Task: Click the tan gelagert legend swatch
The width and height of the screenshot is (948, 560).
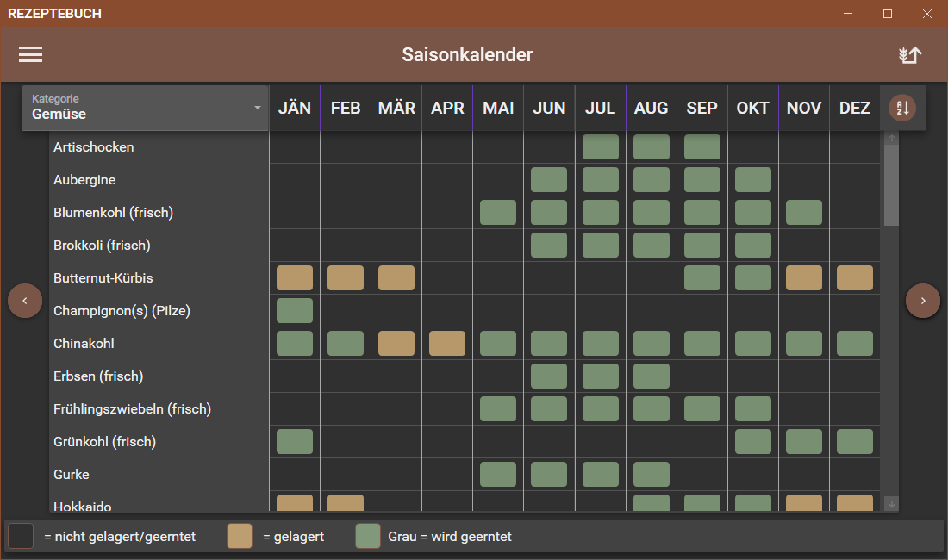Action: [240, 537]
